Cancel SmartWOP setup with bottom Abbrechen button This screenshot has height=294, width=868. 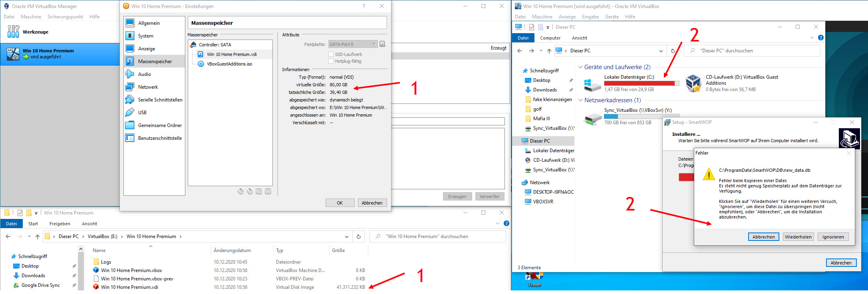(841, 262)
